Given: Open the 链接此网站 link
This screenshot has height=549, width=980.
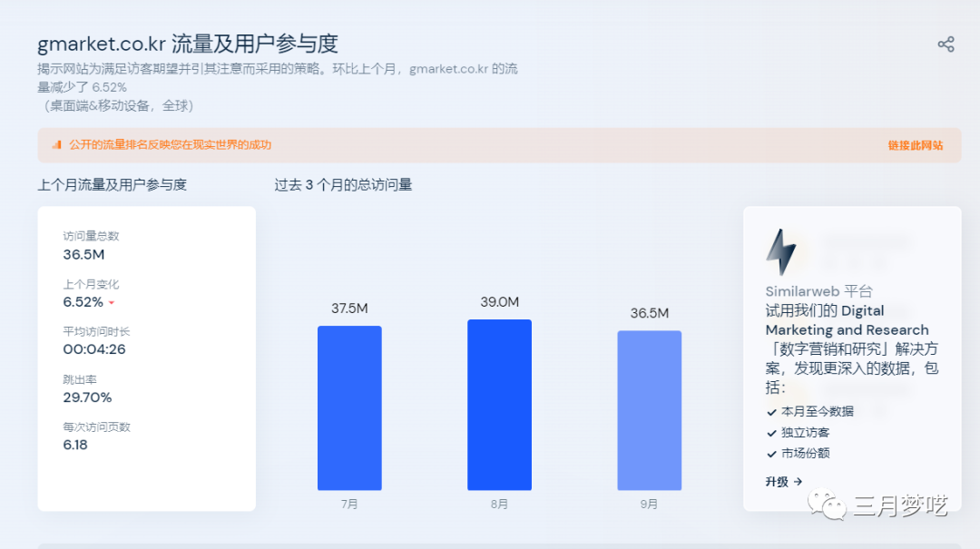Looking at the screenshot, I should pos(915,145).
